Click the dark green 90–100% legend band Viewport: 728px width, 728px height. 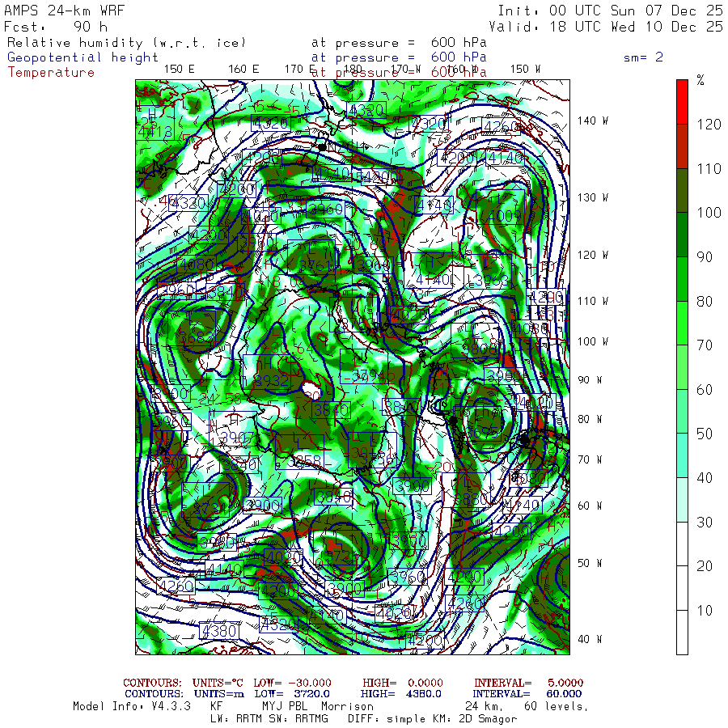point(682,235)
